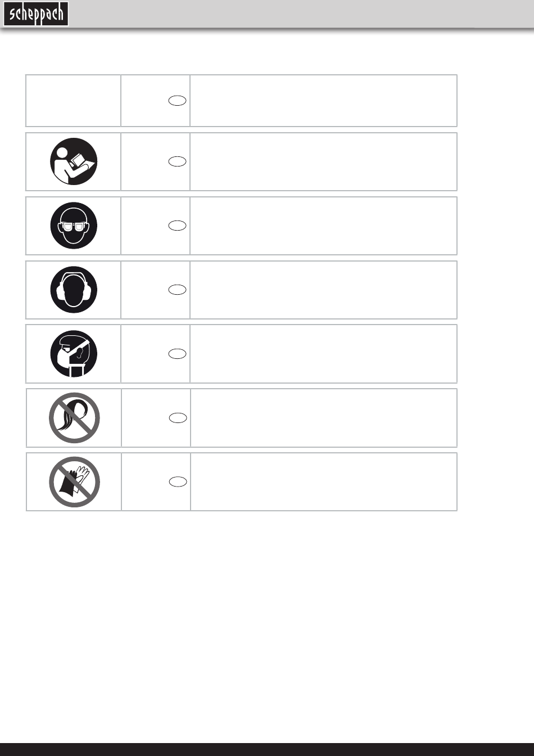Click the oval badge beside the dust mask symbol
This screenshot has width=534, height=756.
click(x=177, y=354)
